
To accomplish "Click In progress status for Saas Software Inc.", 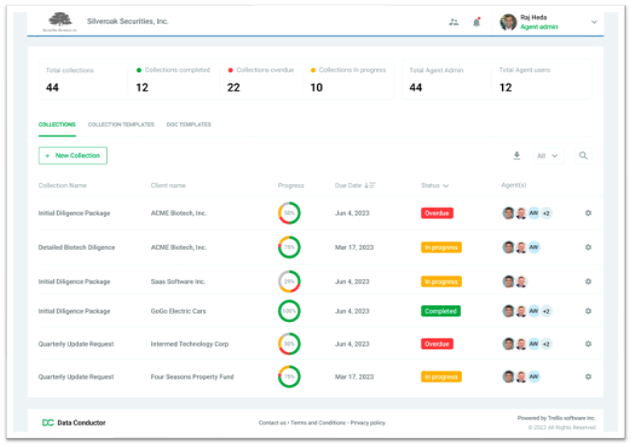I will (x=441, y=282).
